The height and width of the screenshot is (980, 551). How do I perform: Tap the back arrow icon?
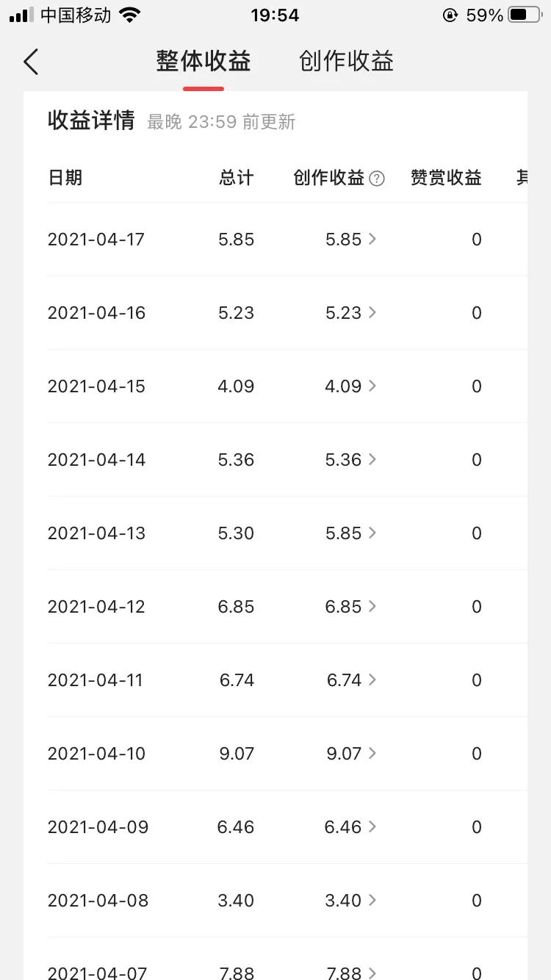[31, 62]
